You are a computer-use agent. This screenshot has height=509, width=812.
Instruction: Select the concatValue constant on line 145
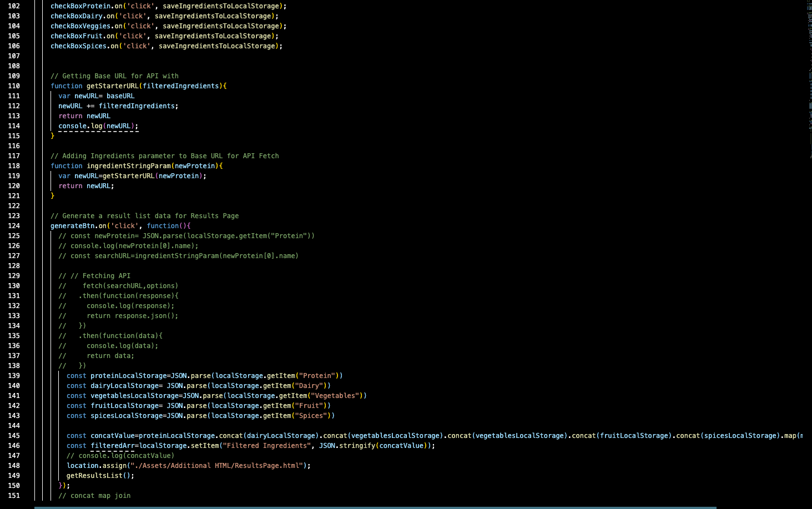pos(108,435)
